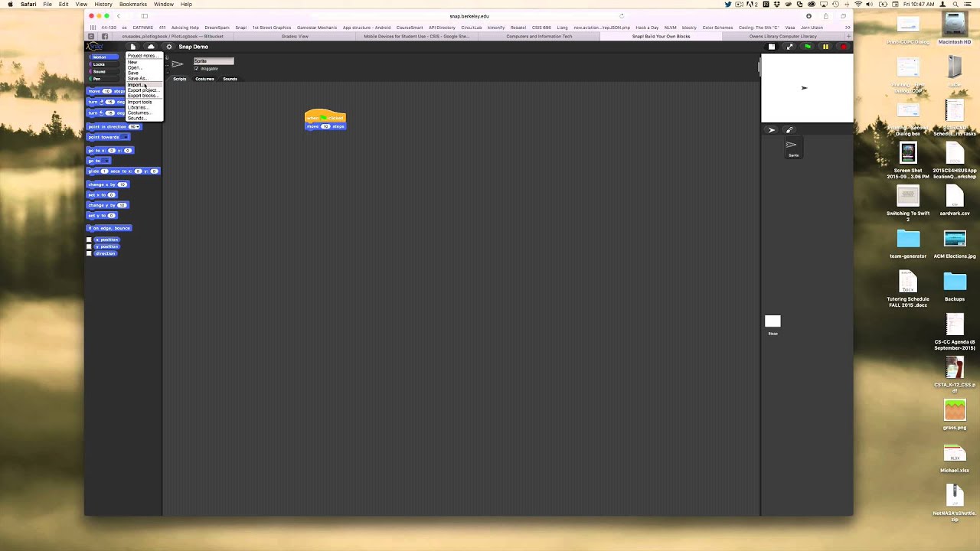Click the change x by block

[107, 184]
